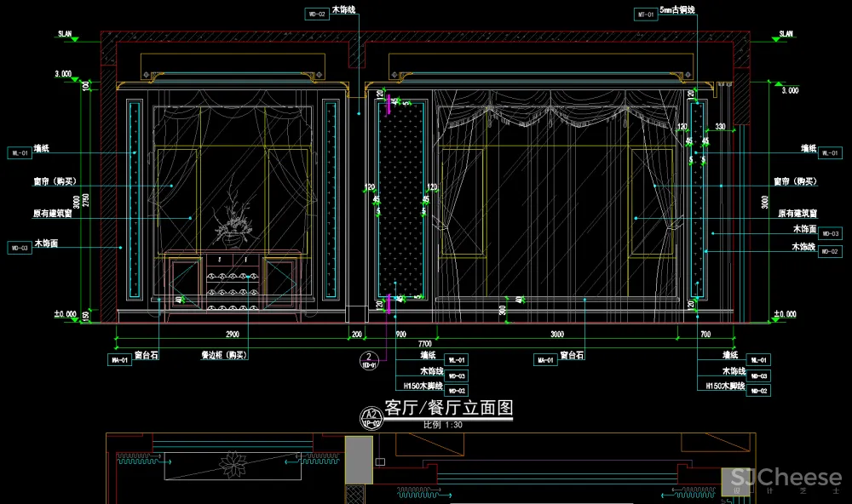Image resolution: width=852 pixels, height=504 pixels.
Task: Select the left WD-03 wood finish tag
Action: pyautogui.click(x=19, y=248)
